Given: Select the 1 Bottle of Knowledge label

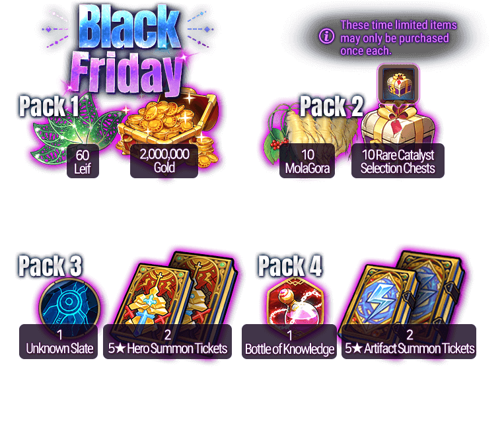Looking at the screenshot, I should click(x=289, y=341).
